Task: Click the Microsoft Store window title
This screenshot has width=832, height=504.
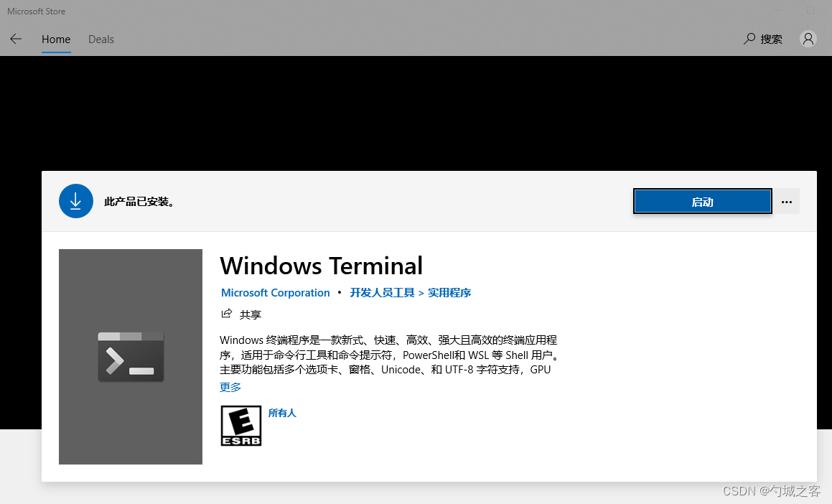Action: (x=36, y=11)
